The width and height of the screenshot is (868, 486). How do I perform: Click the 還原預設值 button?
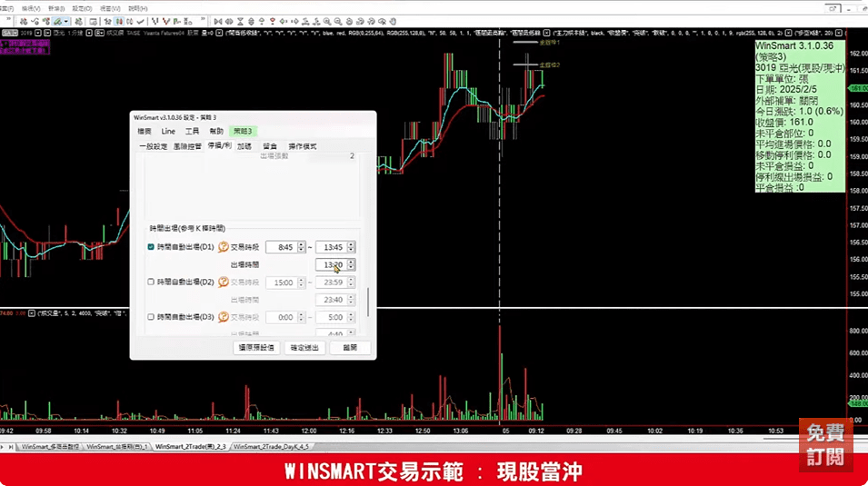click(x=255, y=348)
